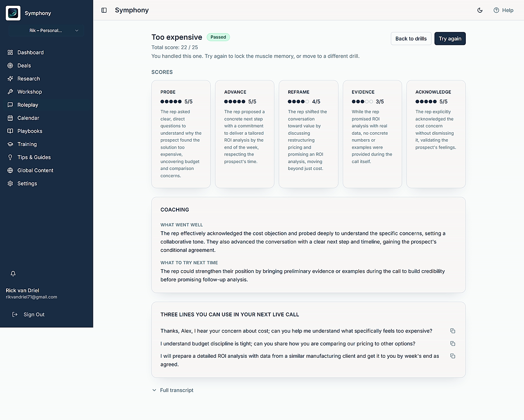Click the EVIDENCE score card
This screenshot has width=524, height=420.
tap(372, 134)
